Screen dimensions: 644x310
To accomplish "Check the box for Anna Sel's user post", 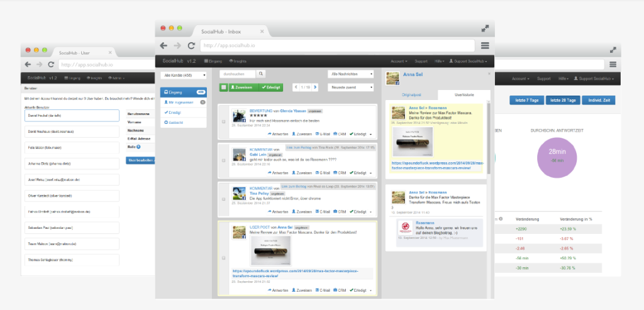I will click(223, 258).
